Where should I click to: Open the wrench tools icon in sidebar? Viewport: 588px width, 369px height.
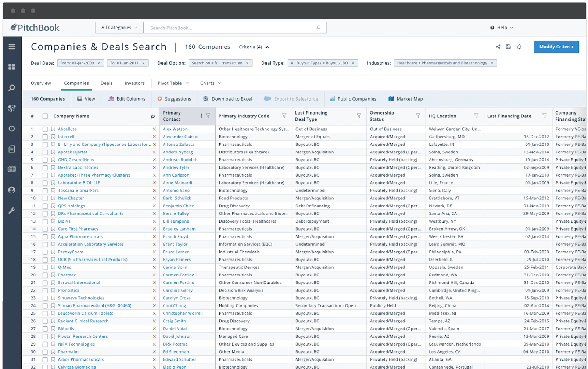pos(12,211)
